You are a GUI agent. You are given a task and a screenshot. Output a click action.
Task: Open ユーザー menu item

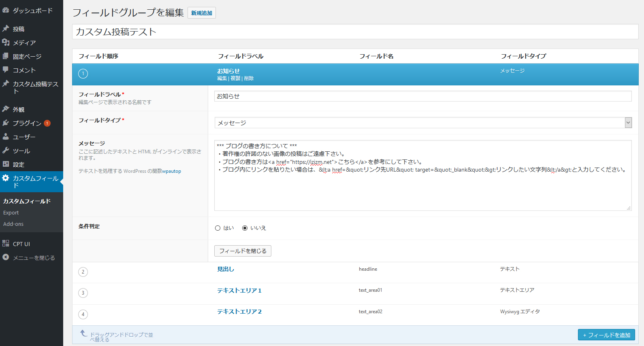point(24,137)
